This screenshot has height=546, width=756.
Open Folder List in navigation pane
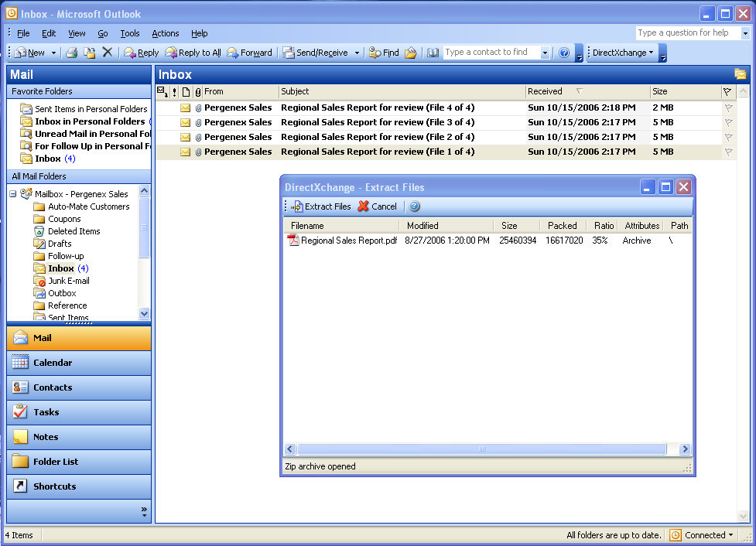pos(79,462)
